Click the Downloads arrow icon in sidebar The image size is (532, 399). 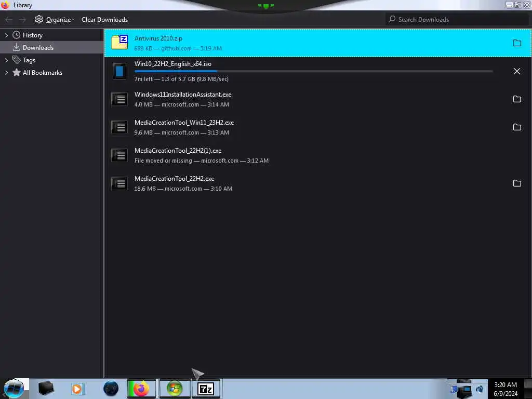pyautogui.click(x=16, y=47)
